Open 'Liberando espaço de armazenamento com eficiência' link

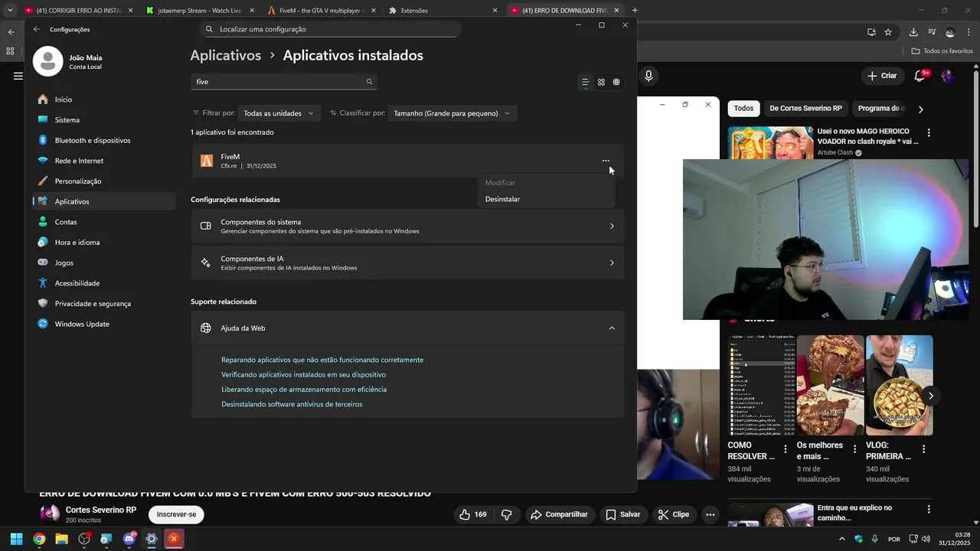click(304, 389)
